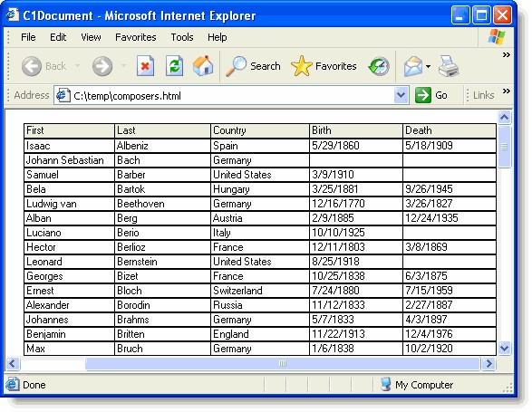Viewport: 532px width, 412px height.
Task: Click the address field showing composers.html
Action: (x=224, y=95)
